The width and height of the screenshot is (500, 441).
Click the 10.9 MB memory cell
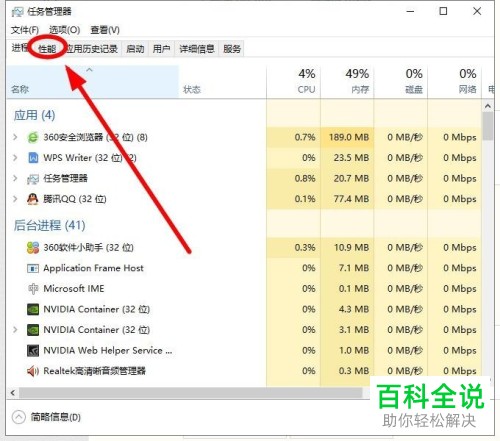click(x=347, y=248)
